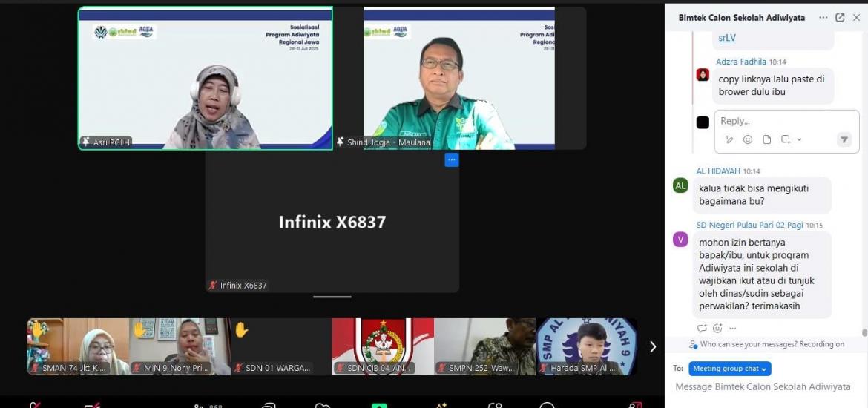Show next participants with right arrow

click(x=653, y=346)
